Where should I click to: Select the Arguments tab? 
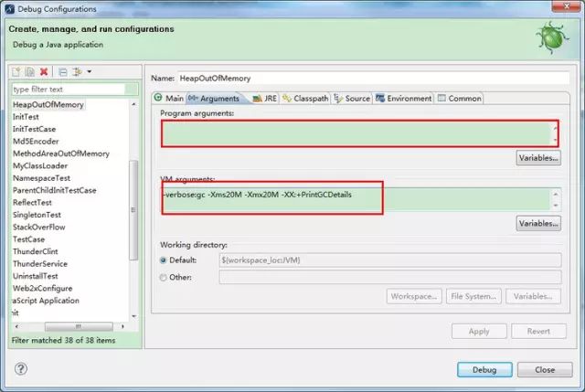(214, 99)
